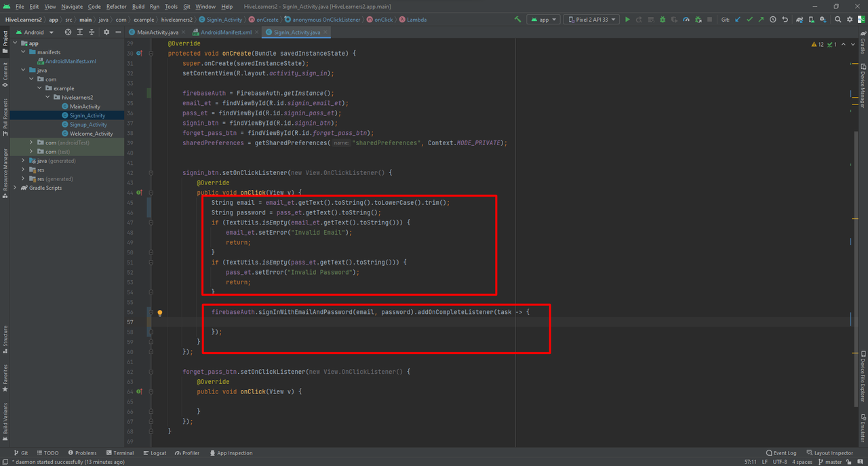Open the app run configuration dropdown

544,20
